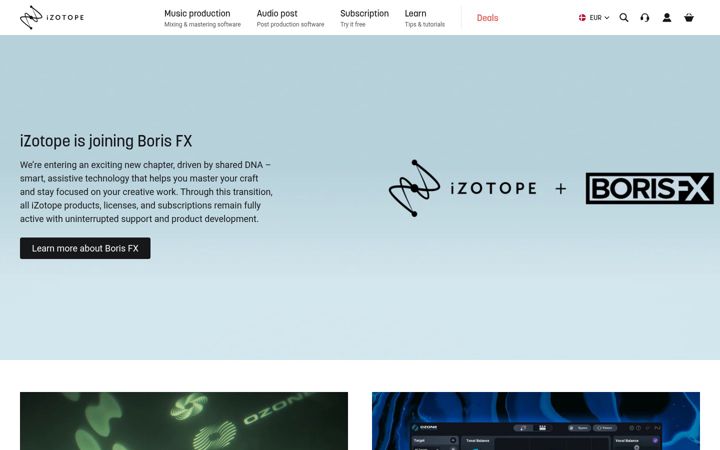The height and width of the screenshot is (450, 720).
Task: Open the Audio post menu
Action: click(277, 13)
